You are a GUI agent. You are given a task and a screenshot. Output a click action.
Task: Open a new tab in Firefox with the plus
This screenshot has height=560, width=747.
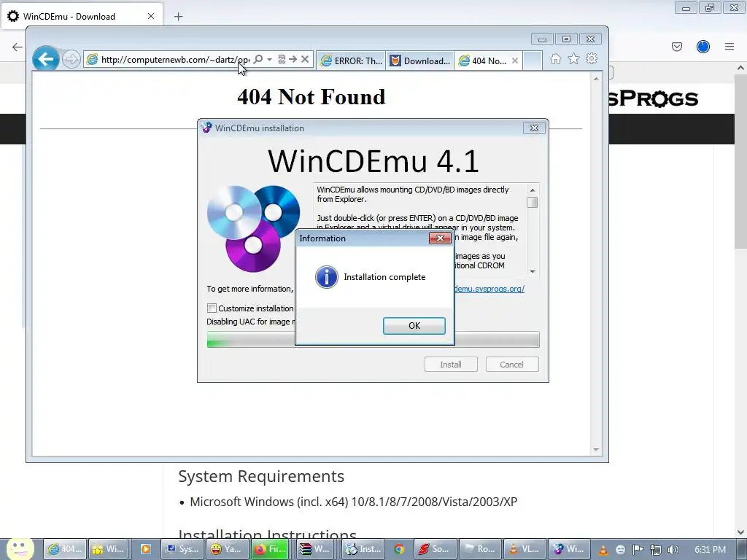click(x=178, y=17)
